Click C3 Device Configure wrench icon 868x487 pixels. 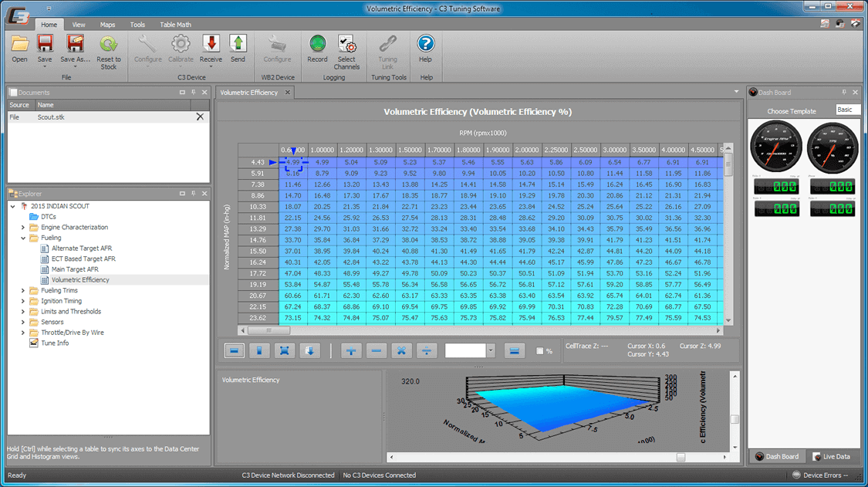tap(148, 44)
